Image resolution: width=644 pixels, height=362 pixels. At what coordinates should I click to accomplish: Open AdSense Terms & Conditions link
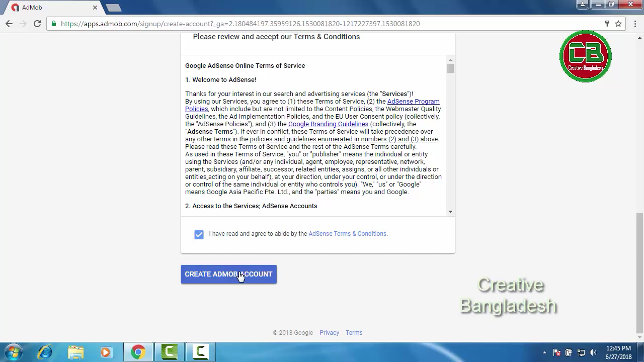[347, 234]
